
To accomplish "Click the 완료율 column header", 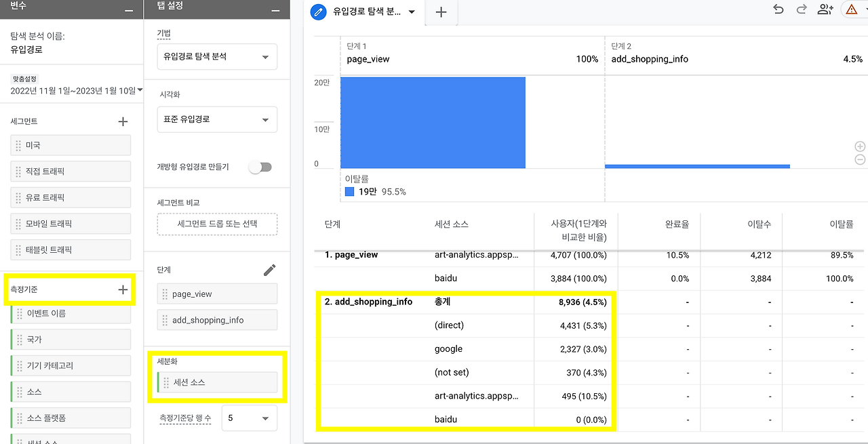I will 677,224.
